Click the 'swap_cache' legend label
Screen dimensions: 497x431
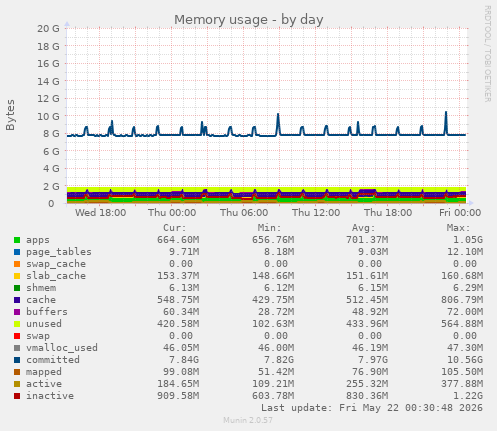tap(56, 264)
